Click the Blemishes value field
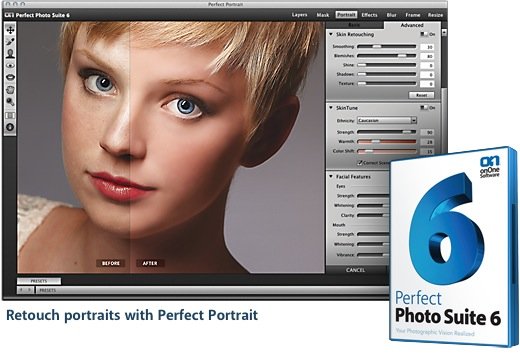Viewport: 520px width, 360px height. point(427,56)
